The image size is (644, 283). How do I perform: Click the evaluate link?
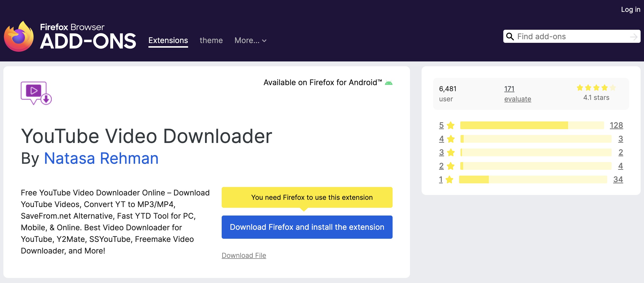[x=518, y=99]
